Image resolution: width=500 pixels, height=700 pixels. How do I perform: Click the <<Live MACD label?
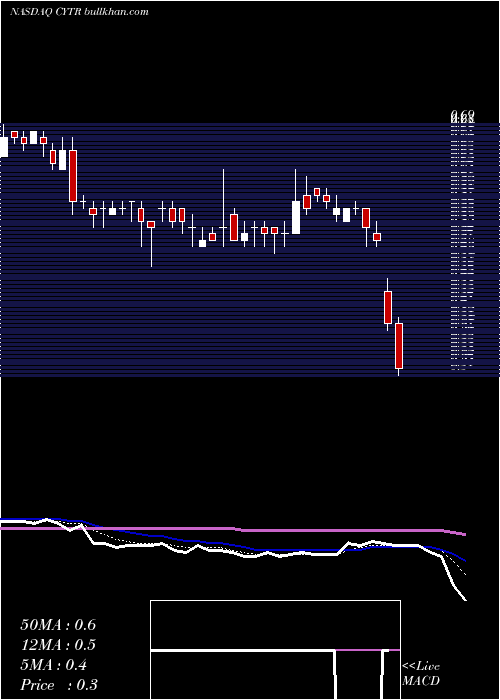[421, 673]
